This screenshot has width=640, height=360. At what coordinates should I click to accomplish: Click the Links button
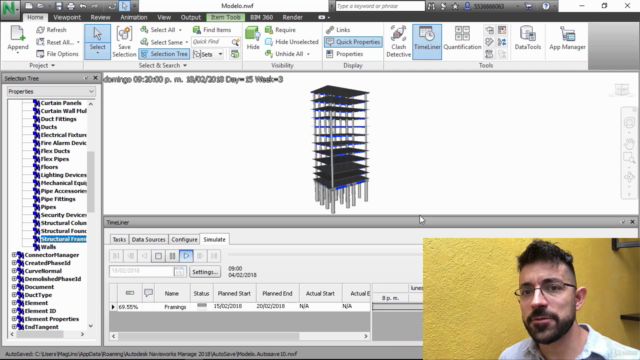coord(338,30)
